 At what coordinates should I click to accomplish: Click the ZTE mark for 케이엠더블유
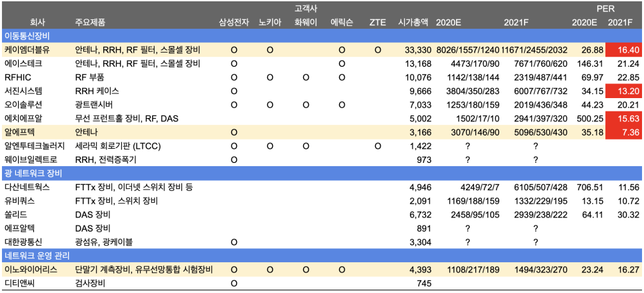[377, 50]
